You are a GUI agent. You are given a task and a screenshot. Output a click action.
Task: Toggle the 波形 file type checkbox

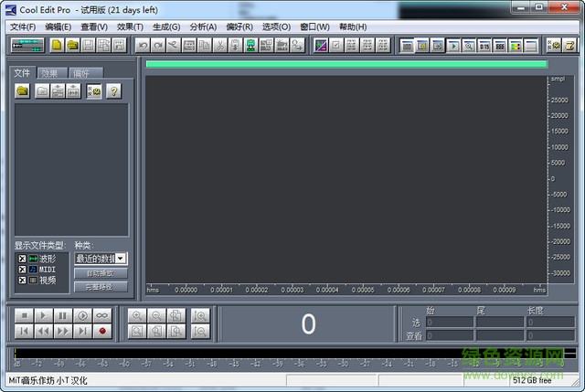tap(22, 259)
